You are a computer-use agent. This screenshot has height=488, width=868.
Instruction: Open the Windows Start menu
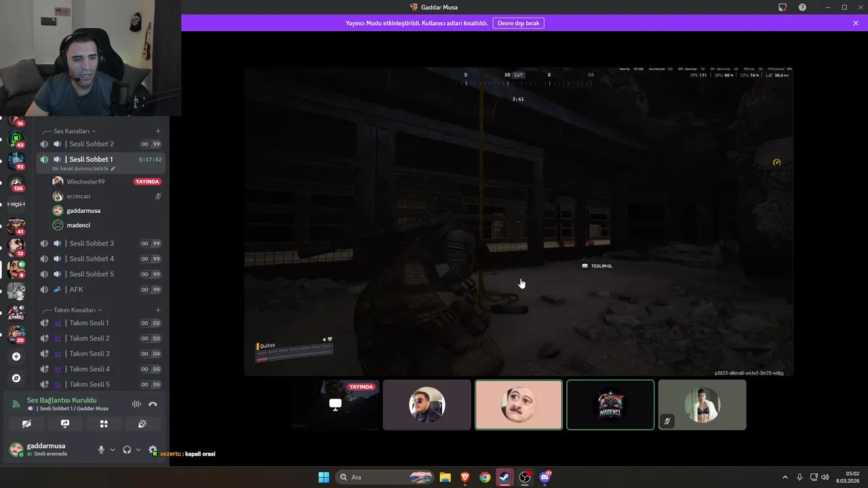click(324, 477)
